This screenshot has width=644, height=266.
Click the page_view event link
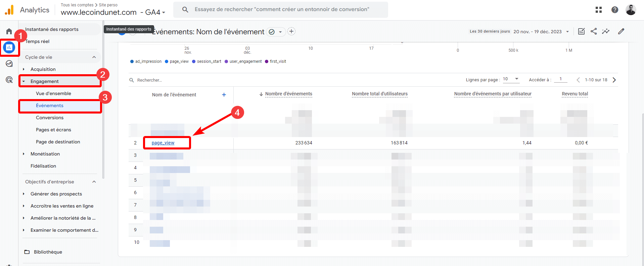click(163, 143)
